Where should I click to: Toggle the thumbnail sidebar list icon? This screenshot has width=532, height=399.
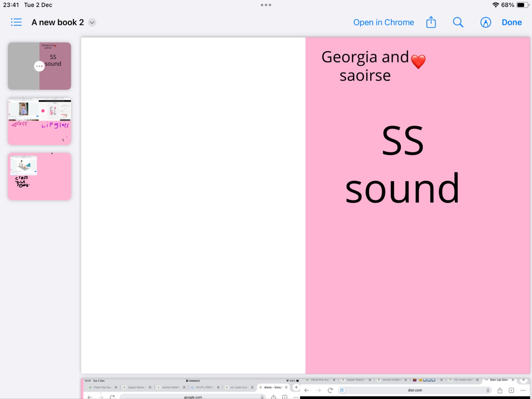click(16, 22)
